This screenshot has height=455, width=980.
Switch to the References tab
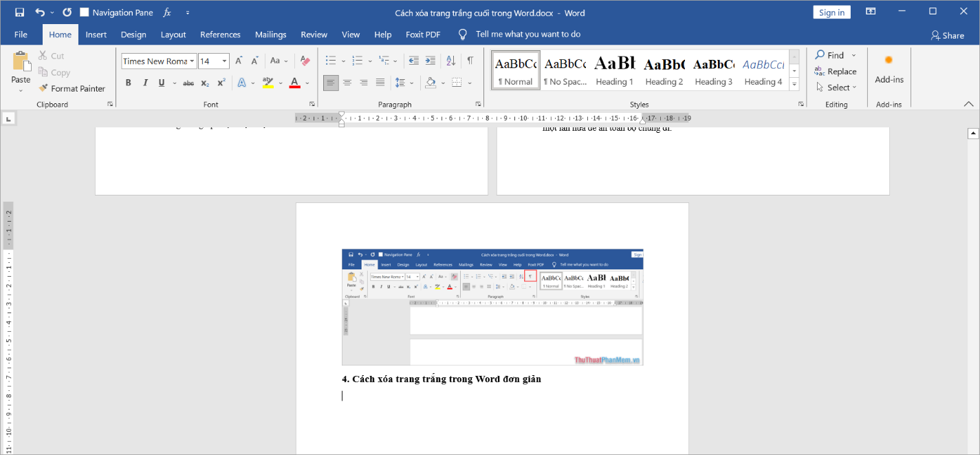click(x=220, y=34)
